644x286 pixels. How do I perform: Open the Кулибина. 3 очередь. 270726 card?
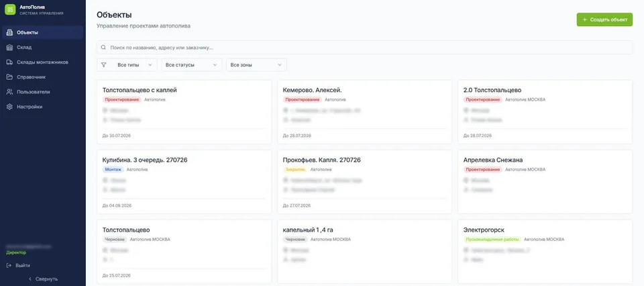point(184,182)
